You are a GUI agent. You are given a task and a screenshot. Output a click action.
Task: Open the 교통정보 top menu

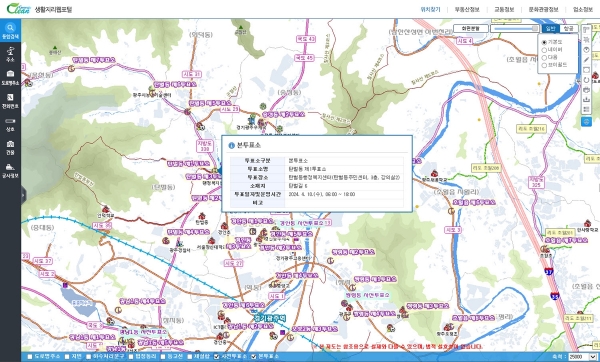pyautogui.click(x=504, y=10)
